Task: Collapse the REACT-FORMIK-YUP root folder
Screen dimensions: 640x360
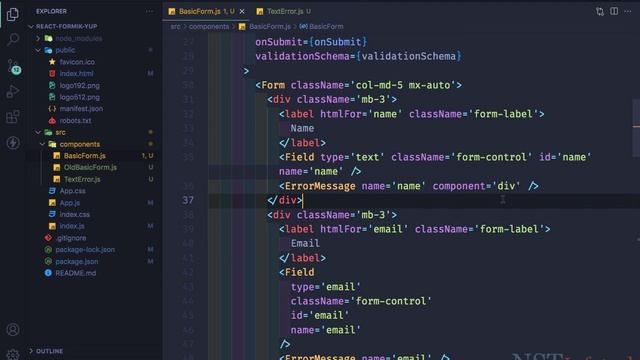Action: click(67, 27)
